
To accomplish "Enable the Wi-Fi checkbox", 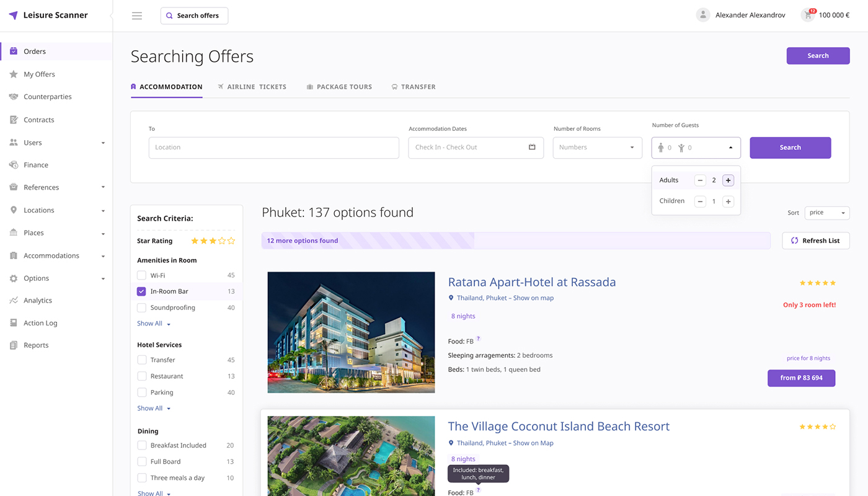I will pyautogui.click(x=141, y=275).
